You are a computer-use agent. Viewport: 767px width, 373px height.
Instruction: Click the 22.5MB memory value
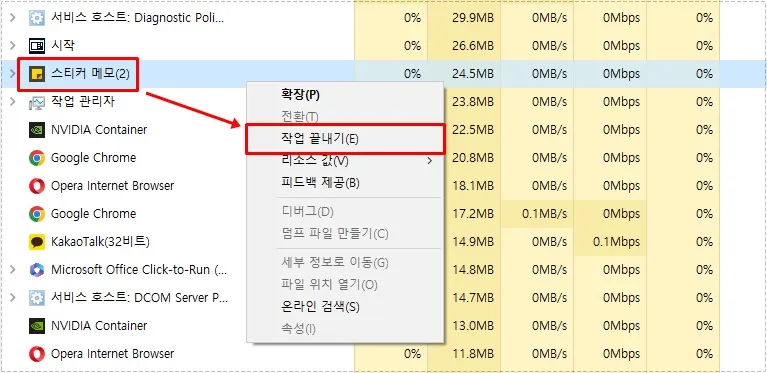[474, 130]
